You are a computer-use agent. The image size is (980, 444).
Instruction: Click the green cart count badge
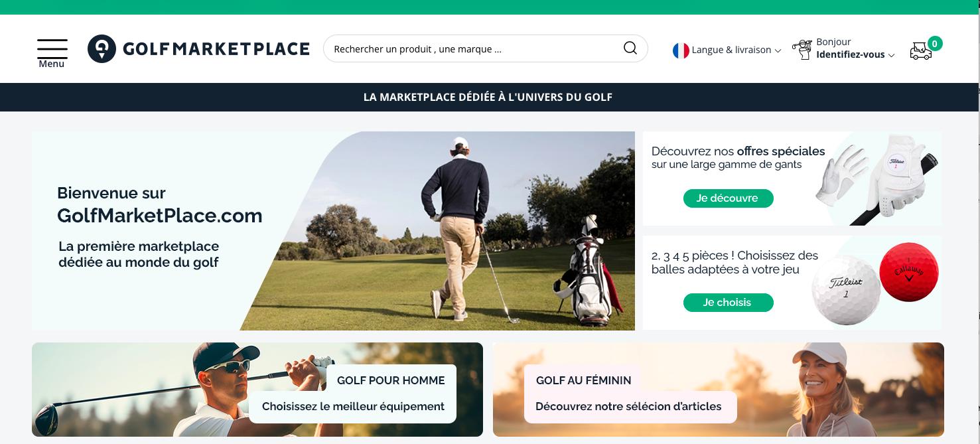[935, 44]
